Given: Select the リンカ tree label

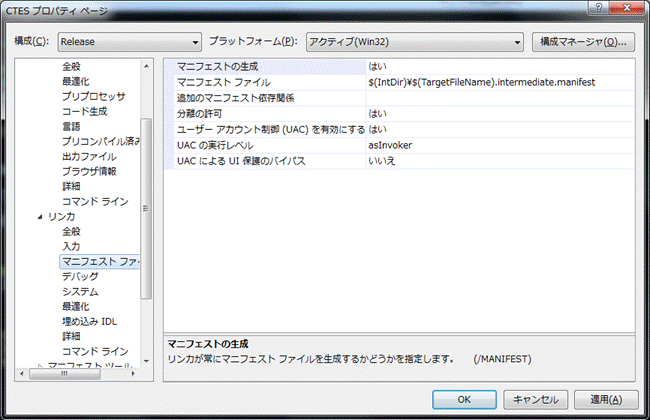Looking at the screenshot, I should (x=61, y=216).
